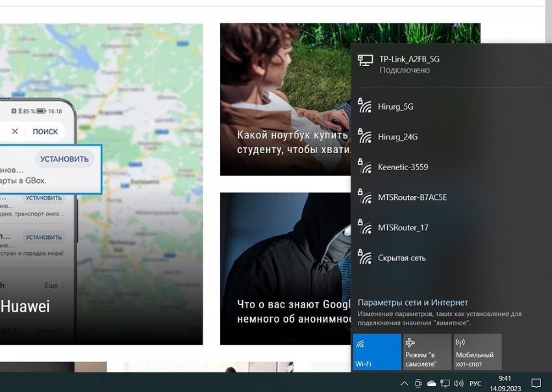Click the Keenetic-3559 Wi-Fi signal icon
Screen dimensions: 552x392
click(365, 167)
